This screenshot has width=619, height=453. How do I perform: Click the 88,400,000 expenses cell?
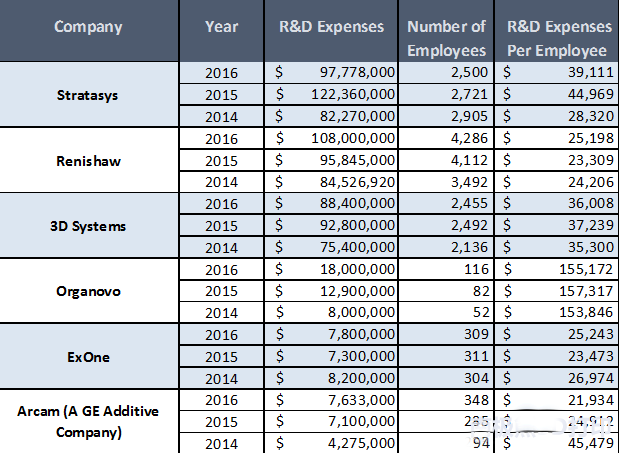[x=331, y=204]
